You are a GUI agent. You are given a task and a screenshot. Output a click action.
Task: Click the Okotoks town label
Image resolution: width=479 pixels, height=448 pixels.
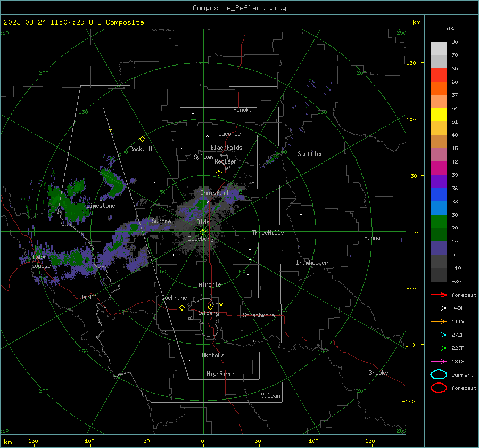(213, 355)
